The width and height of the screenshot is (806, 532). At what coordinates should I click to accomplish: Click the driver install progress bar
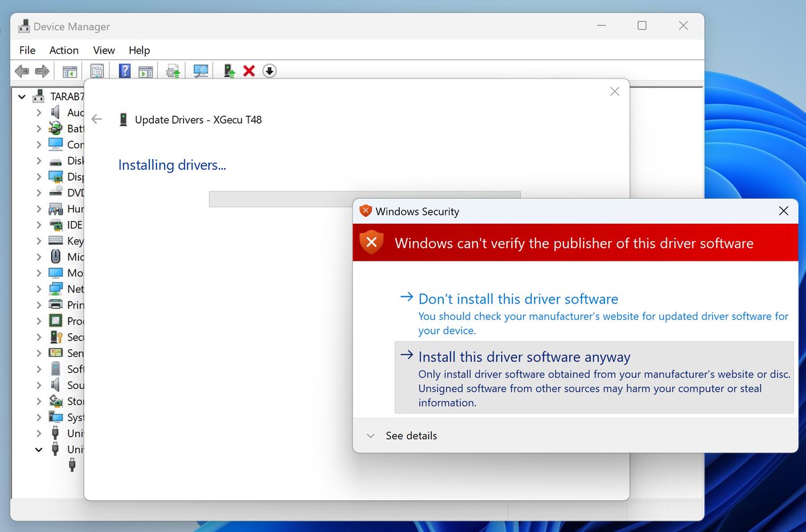coord(365,199)
